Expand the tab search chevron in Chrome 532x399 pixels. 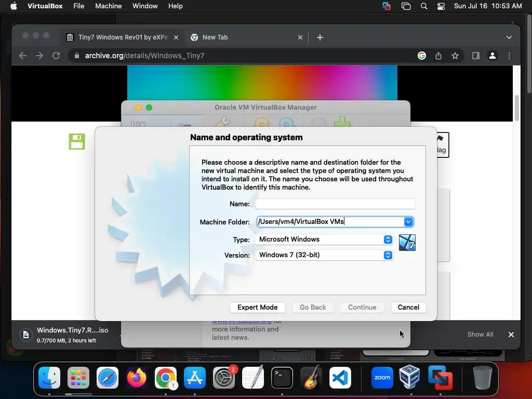point(509,37)
